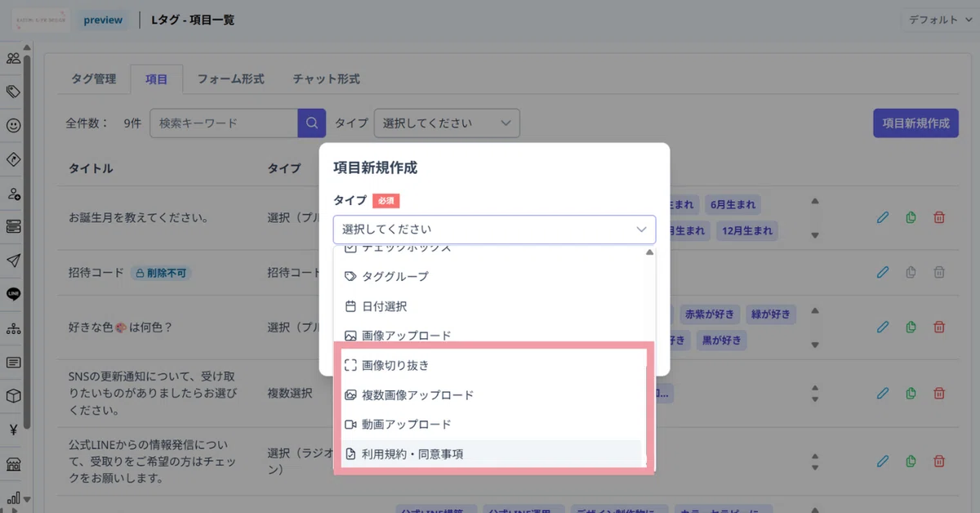Viewport: 980px width, 513px height.
Task: Open the タイプ select box in the dialog
Action: tap(494, 230)
